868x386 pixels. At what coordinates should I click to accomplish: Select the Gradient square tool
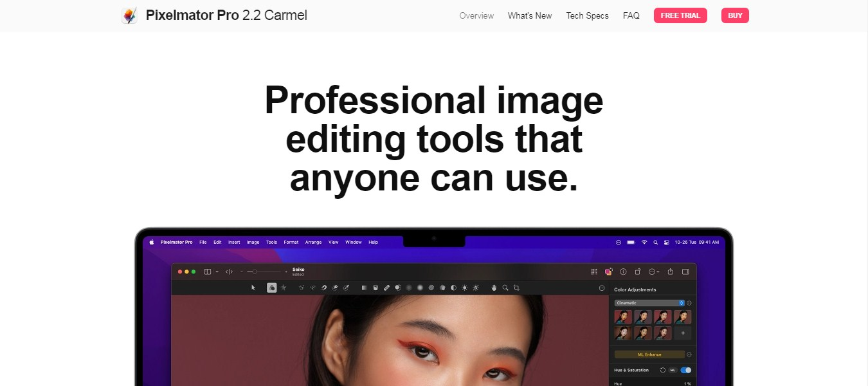point(364,288)
